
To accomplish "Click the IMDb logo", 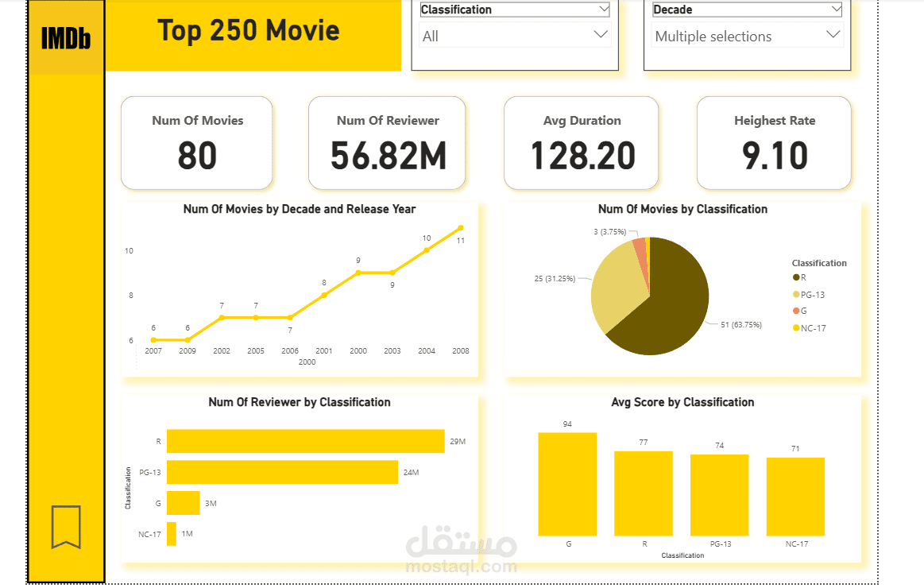I will pyautogui.click(x=66, y=38).
